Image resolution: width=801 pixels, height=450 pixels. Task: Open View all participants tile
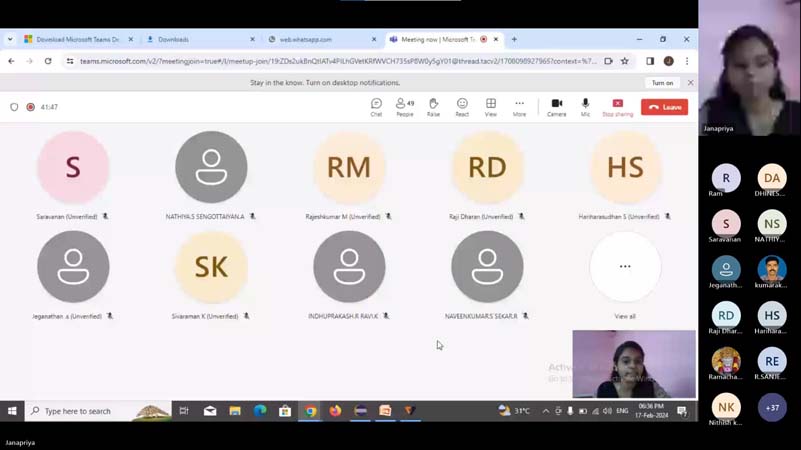tap(625, 267)
